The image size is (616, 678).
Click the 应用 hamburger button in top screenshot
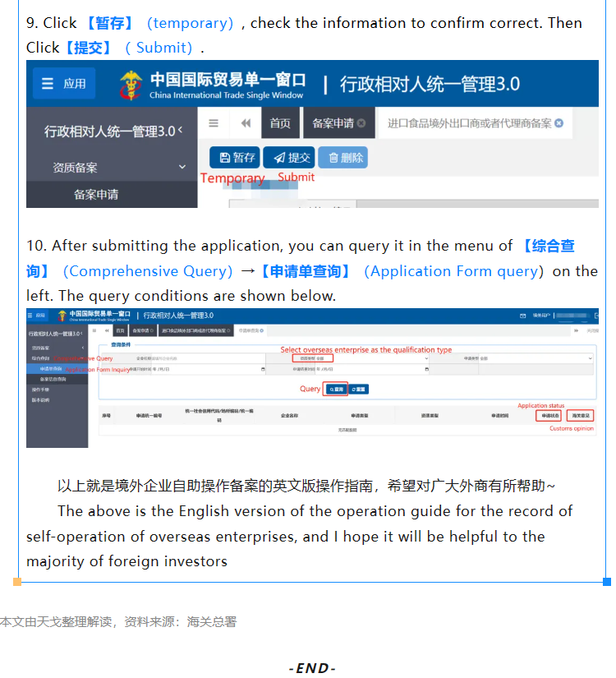click(65, 84)
